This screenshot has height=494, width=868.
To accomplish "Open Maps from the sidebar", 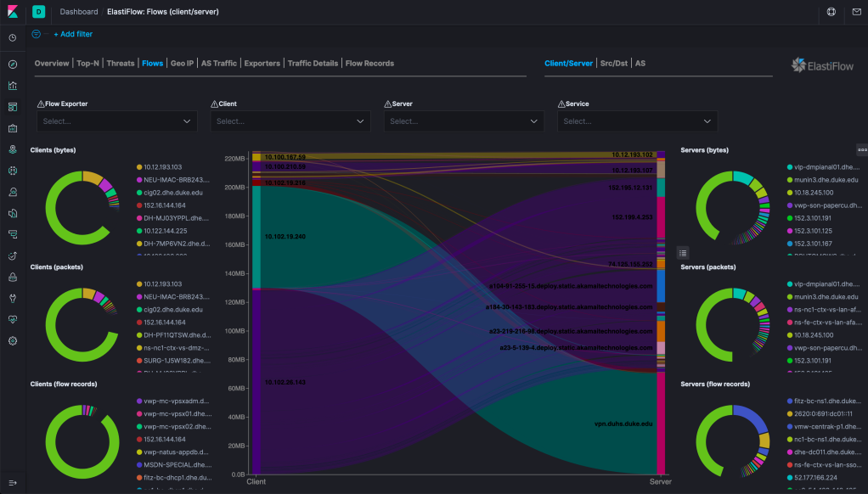I will pos(13,149).
